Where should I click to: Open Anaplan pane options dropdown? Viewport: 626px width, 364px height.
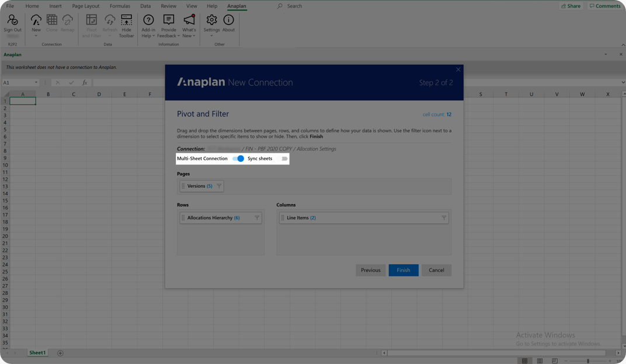[606, 55]
